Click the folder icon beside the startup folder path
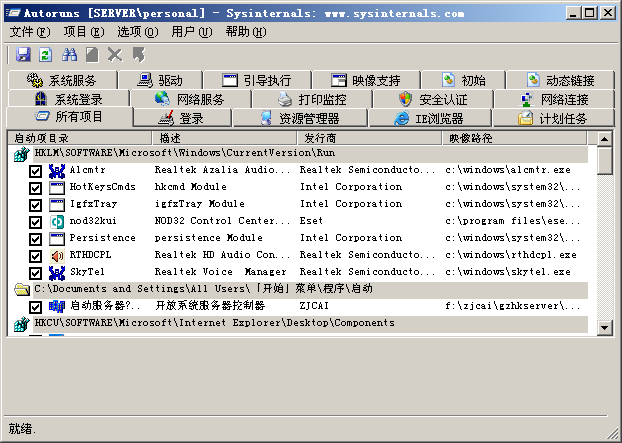This screenshot has height=443, width=622. pos(22,290)
